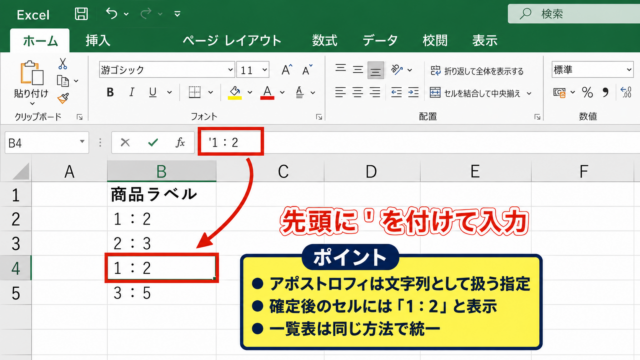640x360 pixels.
Task: Click the decrease indent icon
Action: [x=396, y=93]
